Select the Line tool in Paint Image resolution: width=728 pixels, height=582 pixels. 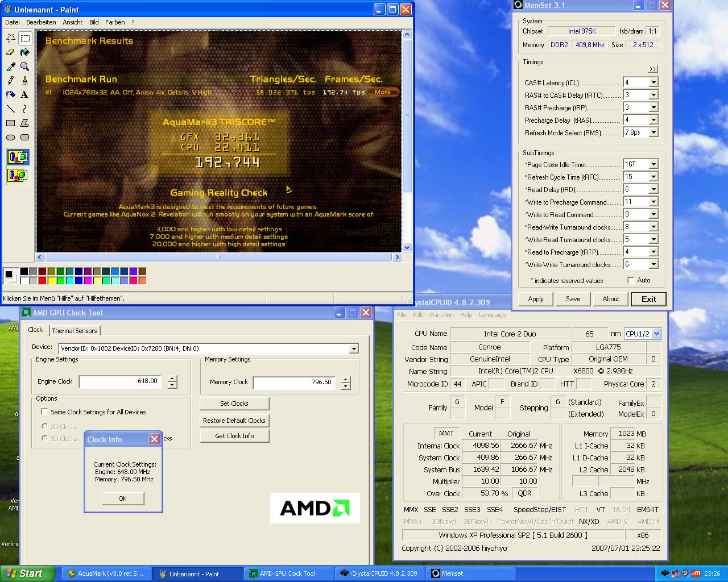click(11, 109)
